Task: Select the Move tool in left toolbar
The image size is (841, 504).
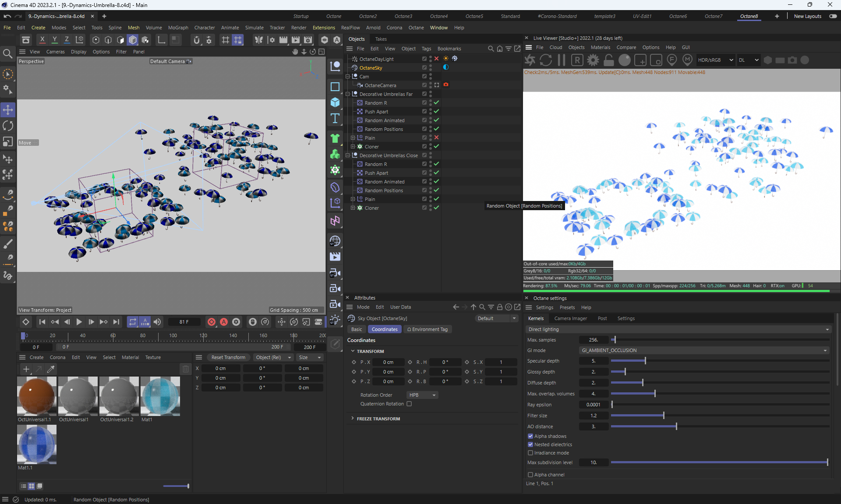Action: (x=8, y=109)
